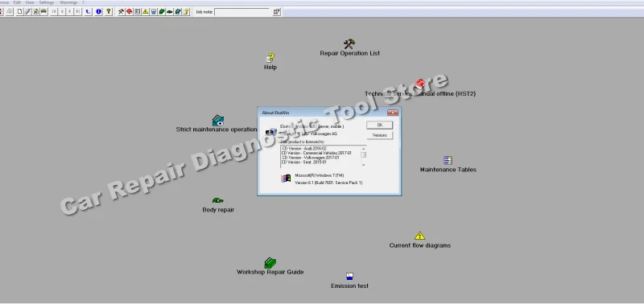
Task: Click the yellow warning triangle toolbar icon
Action: click(146, 11)
